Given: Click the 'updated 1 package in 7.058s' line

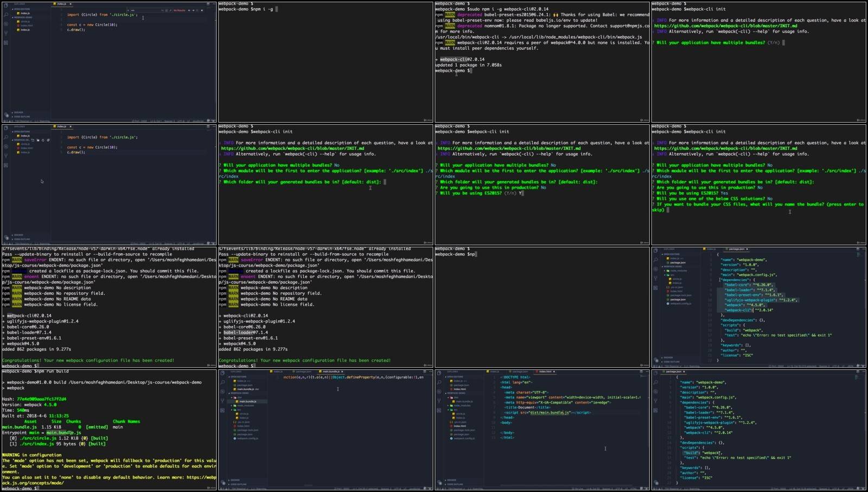Looking at the screenshot, I should [468, 65].
